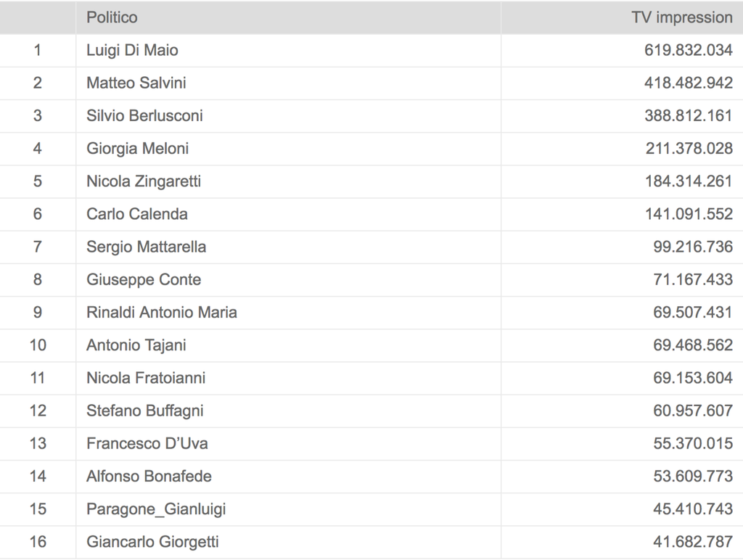Select the Nicola Zingaretti row name
Viewport: 743px width, 560px height.
click(x=144, y=181)
